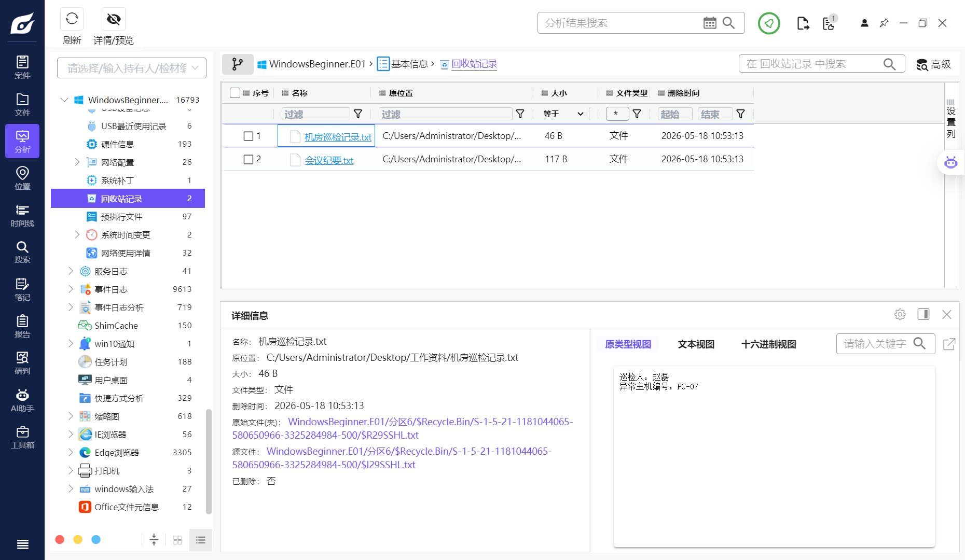
Task: Open the task list icon with badge 1
Action: [x=829, y=23]
